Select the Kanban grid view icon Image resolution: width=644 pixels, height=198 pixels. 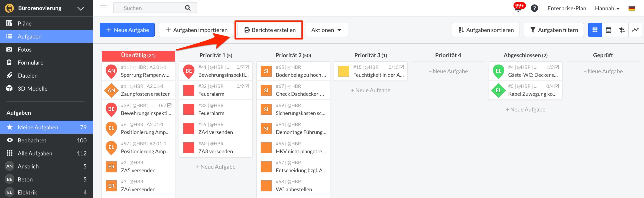pyautogui.click(x=595, y=30)
